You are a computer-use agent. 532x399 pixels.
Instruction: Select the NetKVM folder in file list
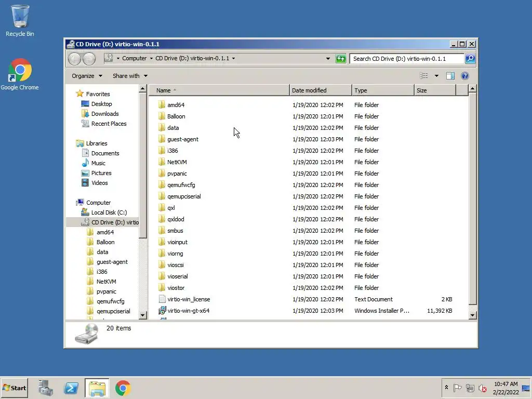[177, 162]
